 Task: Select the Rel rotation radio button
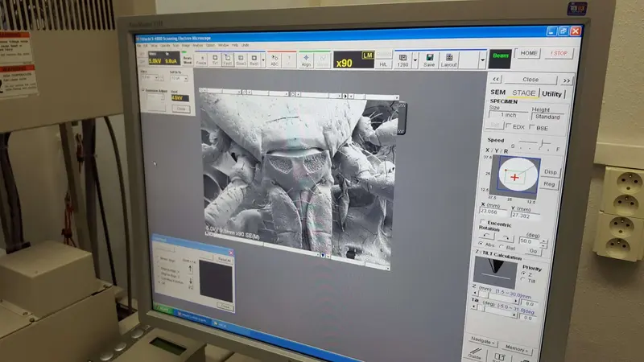502,246
